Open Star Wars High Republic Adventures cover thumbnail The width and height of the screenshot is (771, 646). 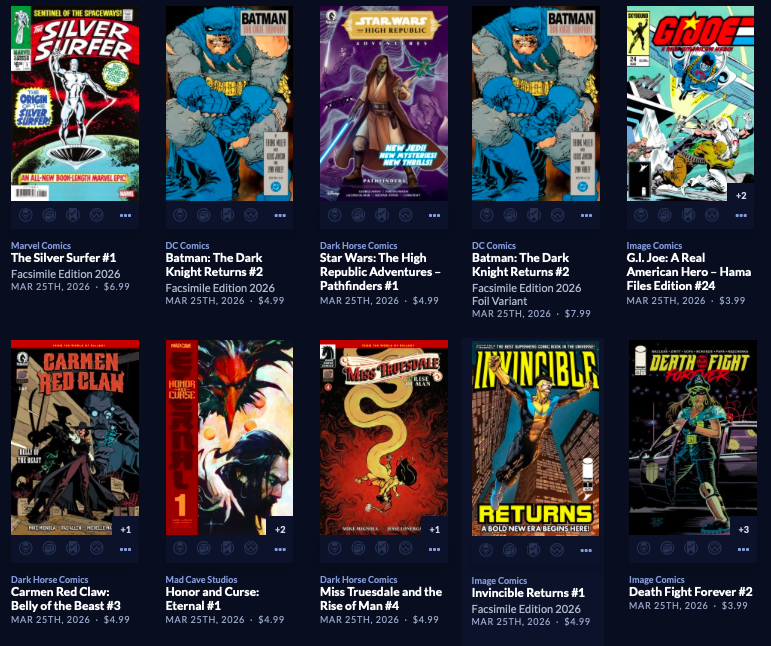point(384,103)
